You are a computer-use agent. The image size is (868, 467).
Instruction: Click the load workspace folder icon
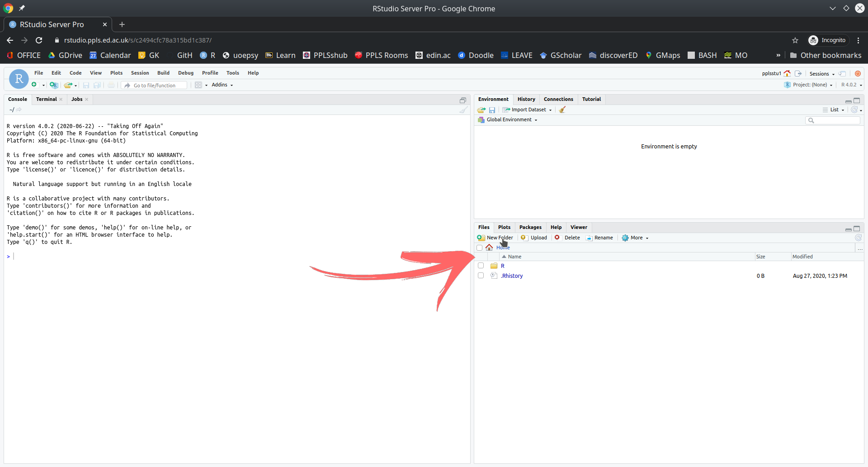point(481,110)
